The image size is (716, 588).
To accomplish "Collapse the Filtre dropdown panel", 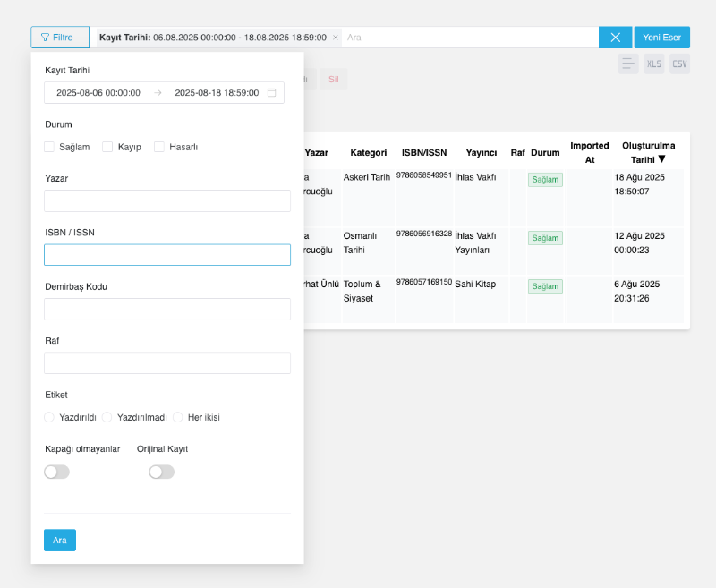I will 60,38.
